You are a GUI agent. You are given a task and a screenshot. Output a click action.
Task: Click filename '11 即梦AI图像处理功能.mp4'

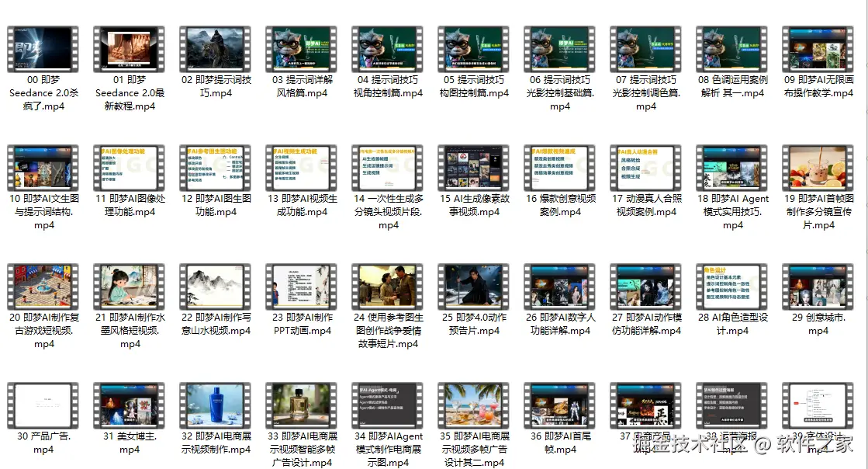(x=130, y=205)
